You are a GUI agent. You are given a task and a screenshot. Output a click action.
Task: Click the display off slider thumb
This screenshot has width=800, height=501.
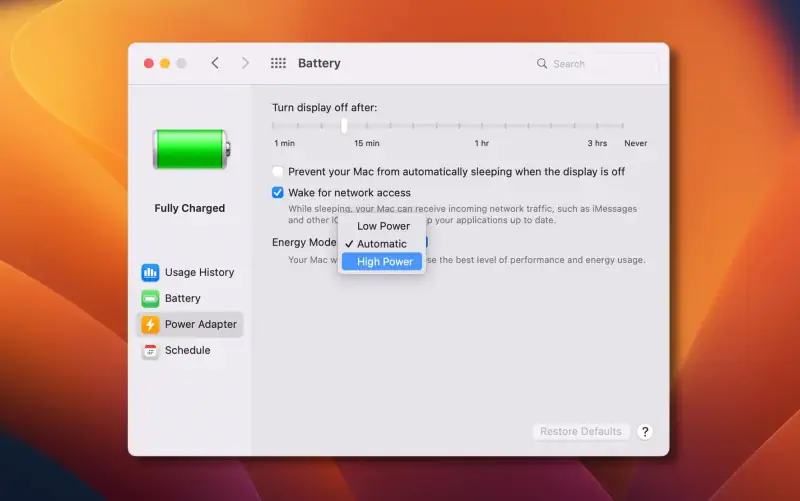coord(344,126)
